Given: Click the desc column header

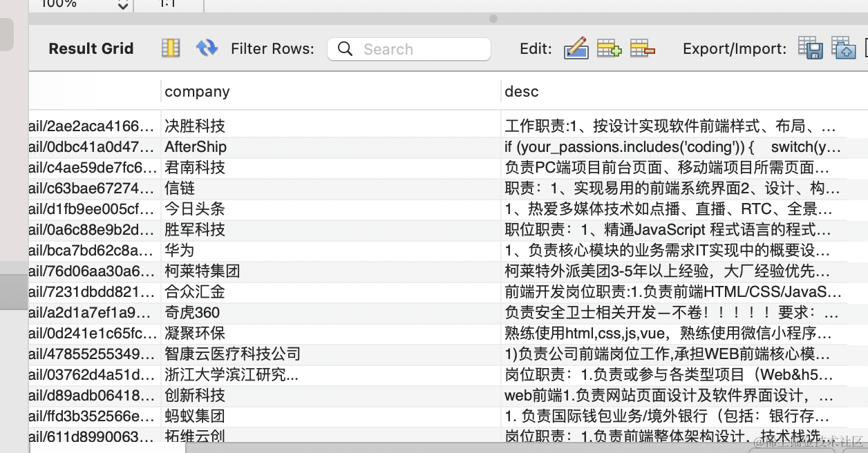Looking at the screenshot, I should pos(521,92).
